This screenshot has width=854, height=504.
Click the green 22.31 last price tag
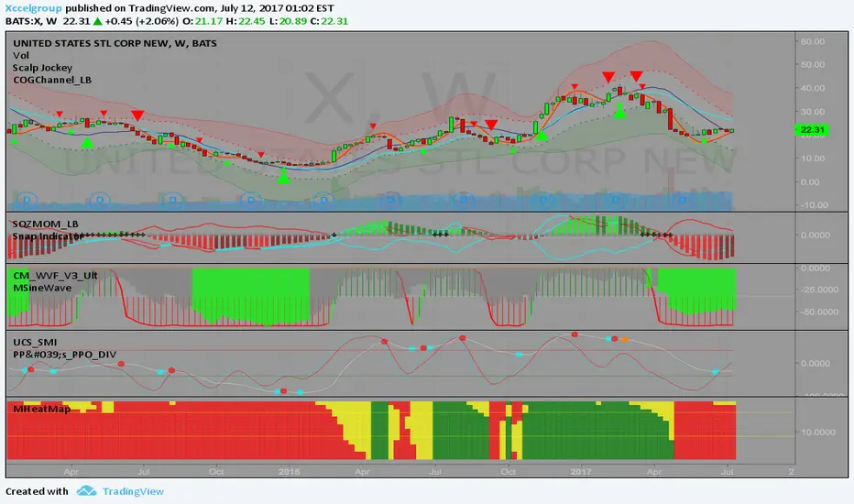(812, 130)
